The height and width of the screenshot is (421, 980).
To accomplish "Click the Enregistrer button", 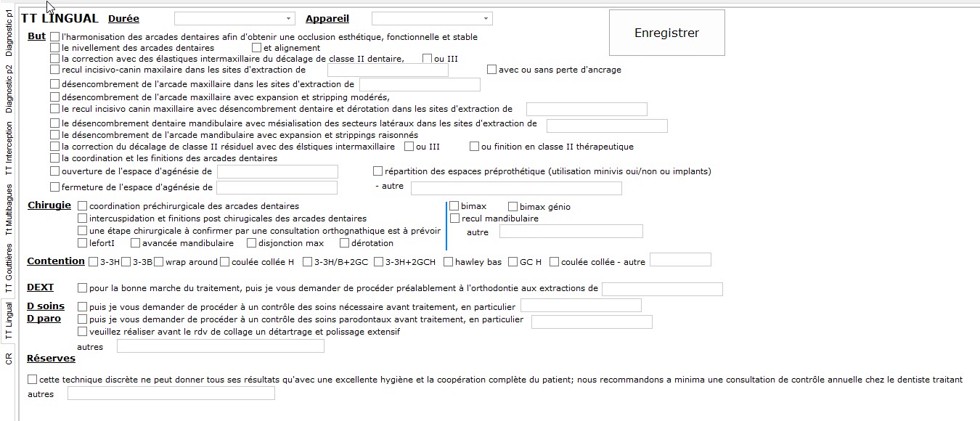I will pos(666,32).
